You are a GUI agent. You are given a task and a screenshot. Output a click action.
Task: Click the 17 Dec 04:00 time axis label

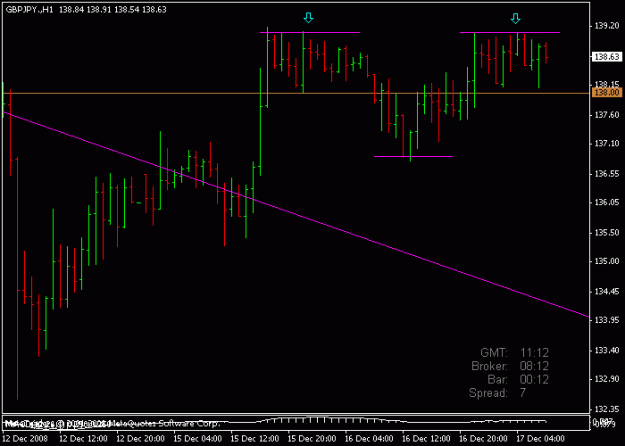(540, 438)
